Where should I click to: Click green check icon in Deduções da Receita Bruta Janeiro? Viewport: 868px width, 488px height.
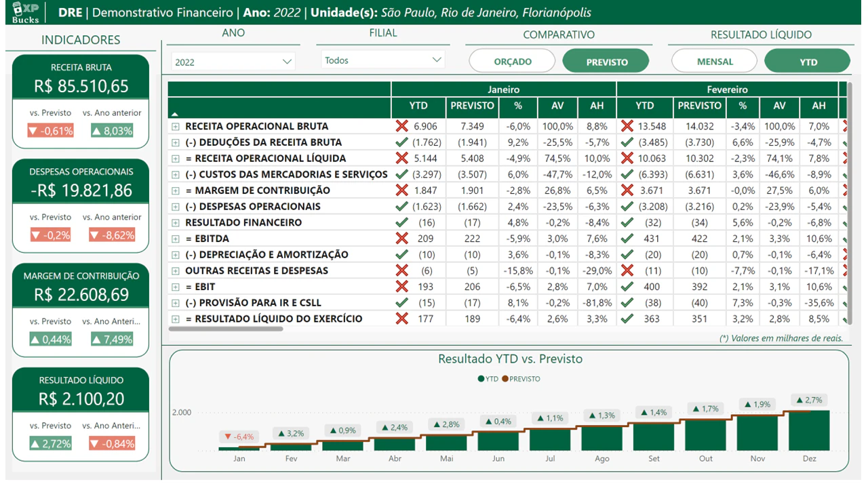[402, 142]
